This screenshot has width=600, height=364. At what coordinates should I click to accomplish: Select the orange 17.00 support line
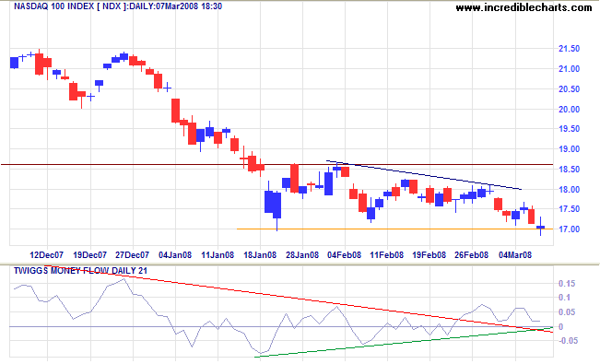pos(394,229)
